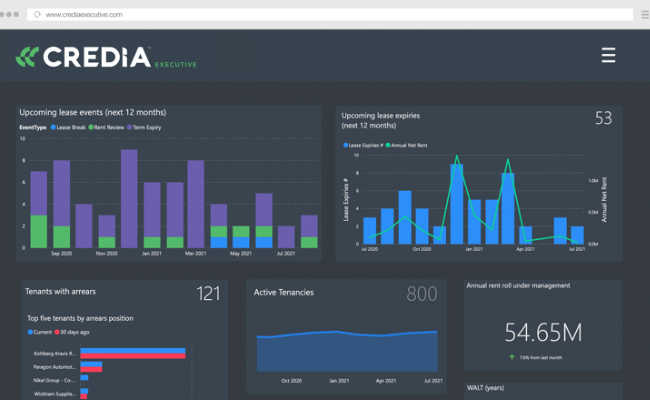This screenshot has height=400, width=650.
Task: Click 'Annual rent roll under management' title
Action: click(x=518, y=286)
